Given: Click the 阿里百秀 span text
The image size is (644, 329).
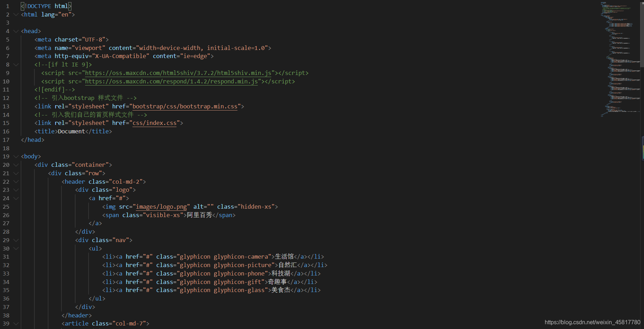Looking at the screenshot, I should [x=200, y=215].
